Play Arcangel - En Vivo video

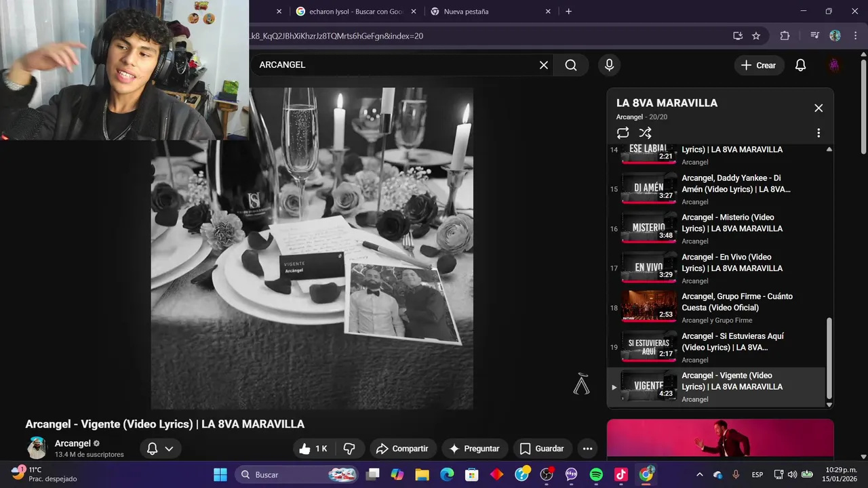pos(716,268)
